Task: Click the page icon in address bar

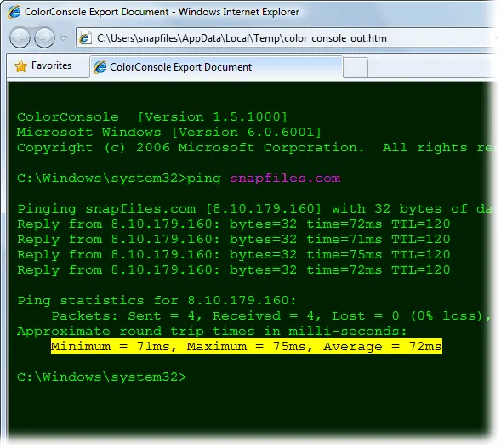Action: tap(85, 38)
